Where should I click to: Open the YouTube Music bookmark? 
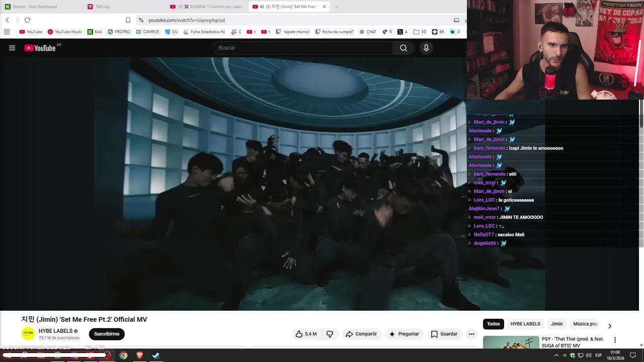click(64, 32)
